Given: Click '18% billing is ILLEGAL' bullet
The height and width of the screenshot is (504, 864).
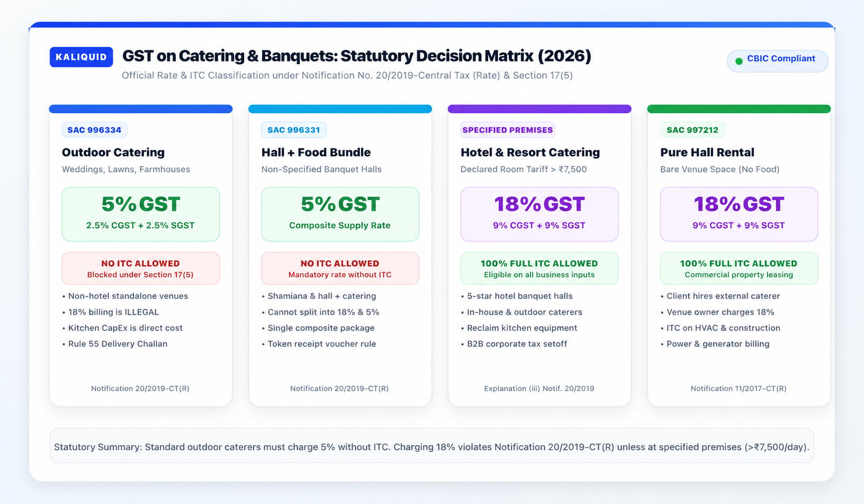Looking at the screenshot, I should pos(110,312).
